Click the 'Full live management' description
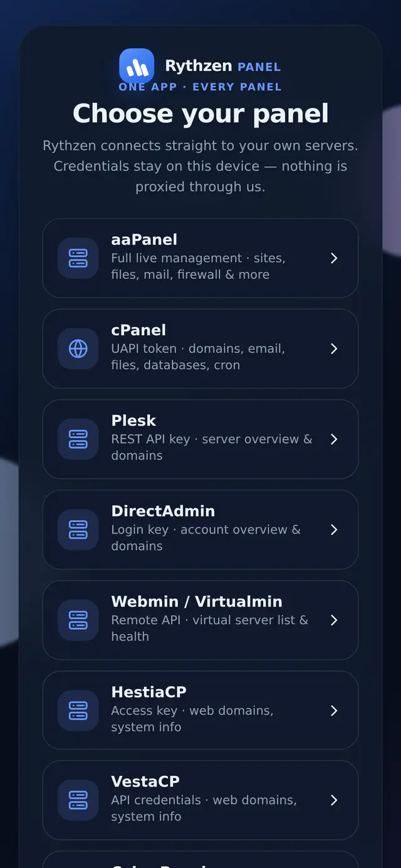The image size is (401, 868). [x=198, y=266]
